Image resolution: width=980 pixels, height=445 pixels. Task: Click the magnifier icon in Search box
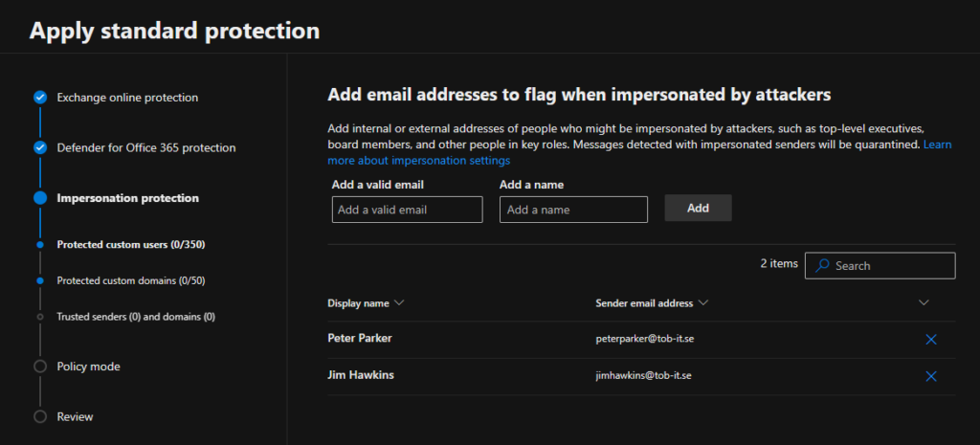821,265
